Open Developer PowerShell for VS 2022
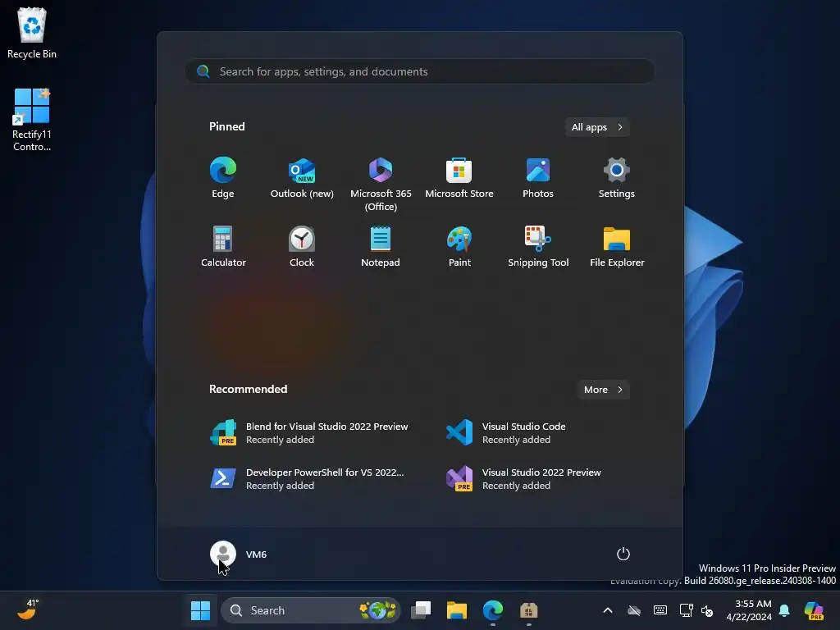 click(308, 478)
